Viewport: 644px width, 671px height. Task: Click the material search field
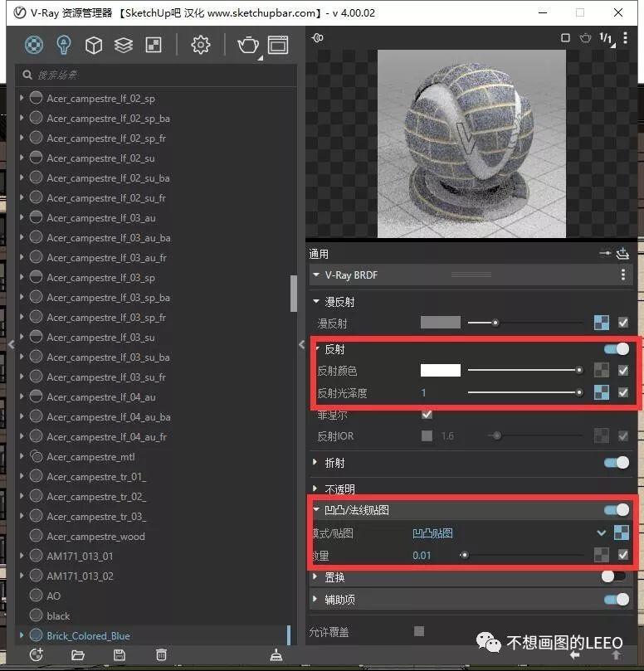click(156, 75)
